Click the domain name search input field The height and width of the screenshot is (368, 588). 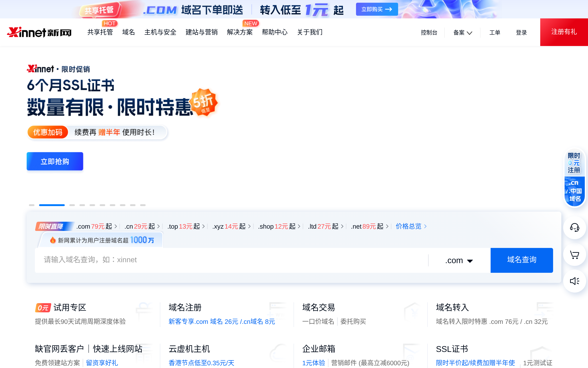(232, 260)
